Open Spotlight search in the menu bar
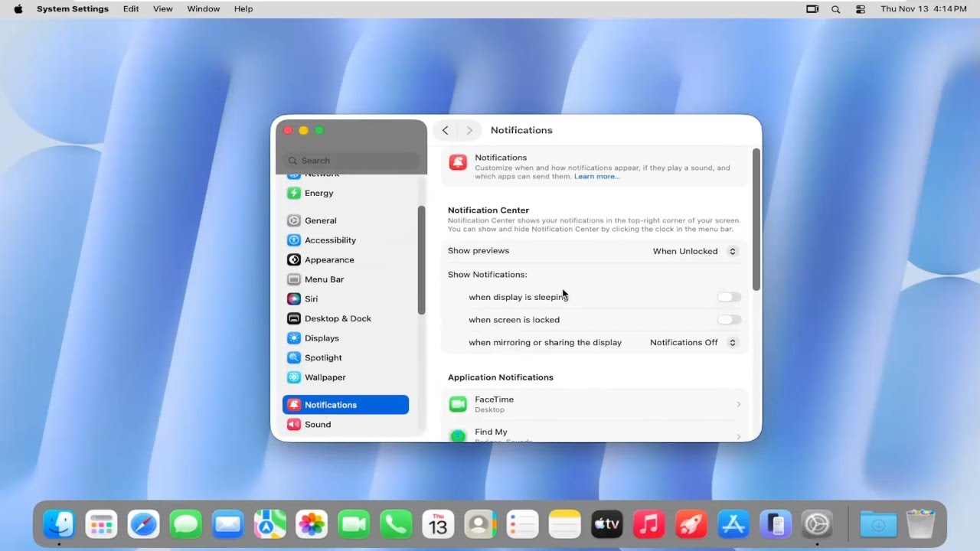Viewport: 980px width, 551px height. click(836, 9)
